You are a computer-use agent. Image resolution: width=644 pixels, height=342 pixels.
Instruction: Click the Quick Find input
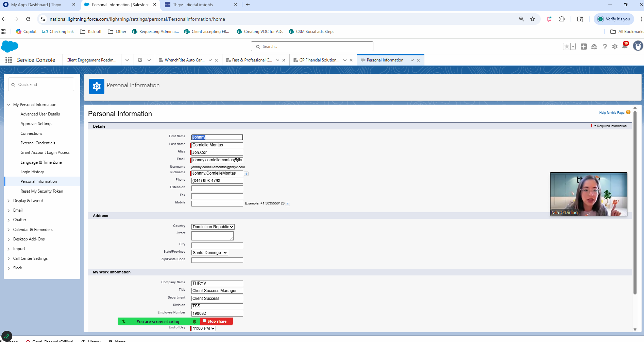point(41,85)
